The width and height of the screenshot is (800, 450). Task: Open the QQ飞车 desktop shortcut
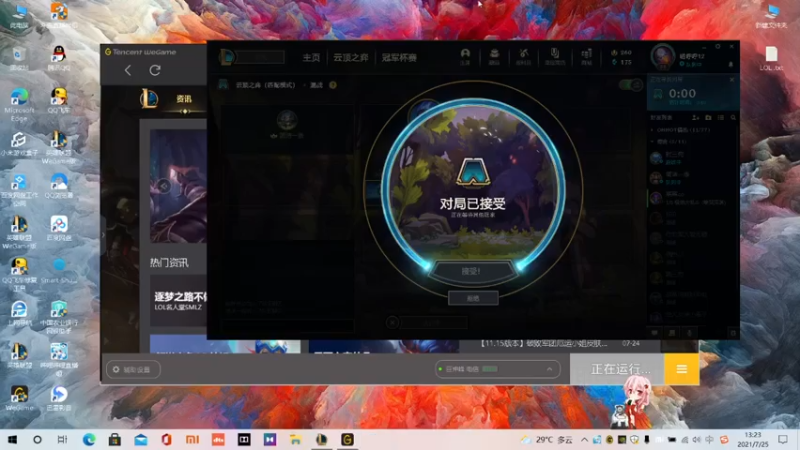pos(59,100)
